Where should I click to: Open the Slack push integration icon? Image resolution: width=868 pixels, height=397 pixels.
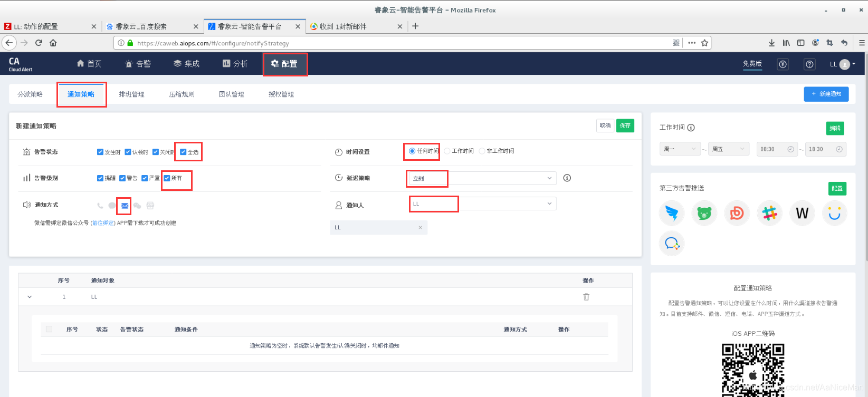(769, 214)
